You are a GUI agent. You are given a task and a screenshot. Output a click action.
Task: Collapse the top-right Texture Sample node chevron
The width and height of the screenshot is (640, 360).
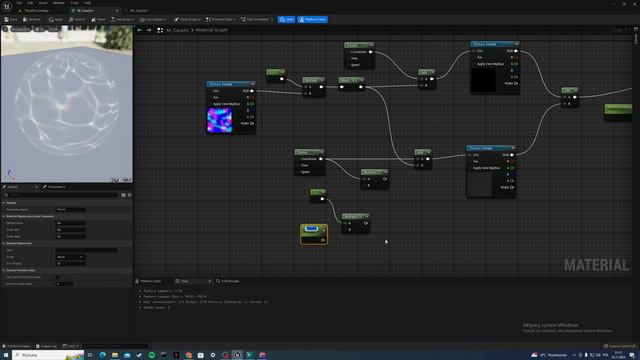517,44
